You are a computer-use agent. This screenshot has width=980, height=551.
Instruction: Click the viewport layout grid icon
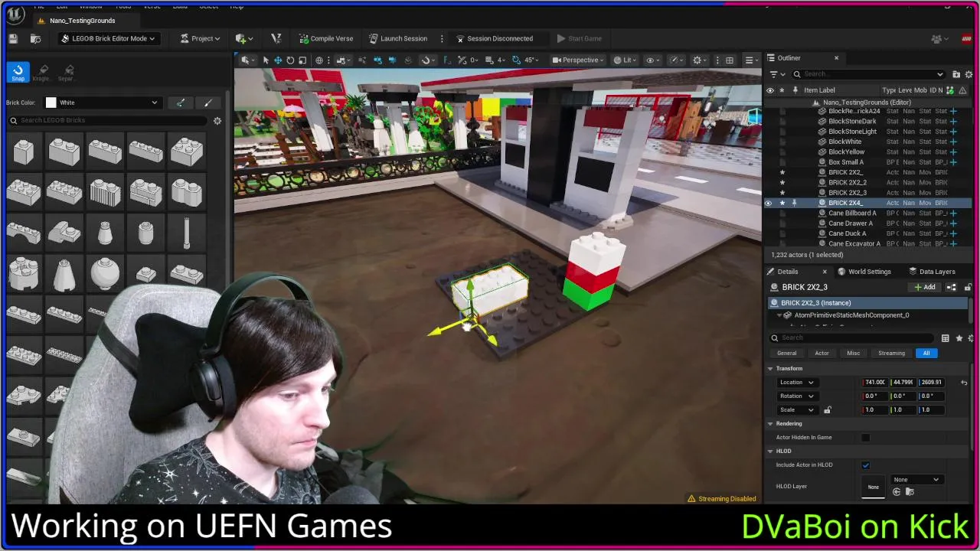[x=730, y=60]
